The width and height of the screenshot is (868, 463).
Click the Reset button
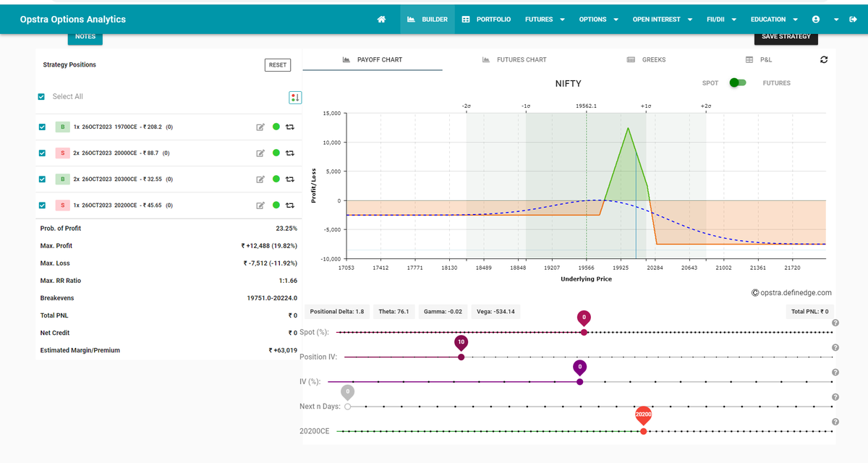click(x=278, y=65)
